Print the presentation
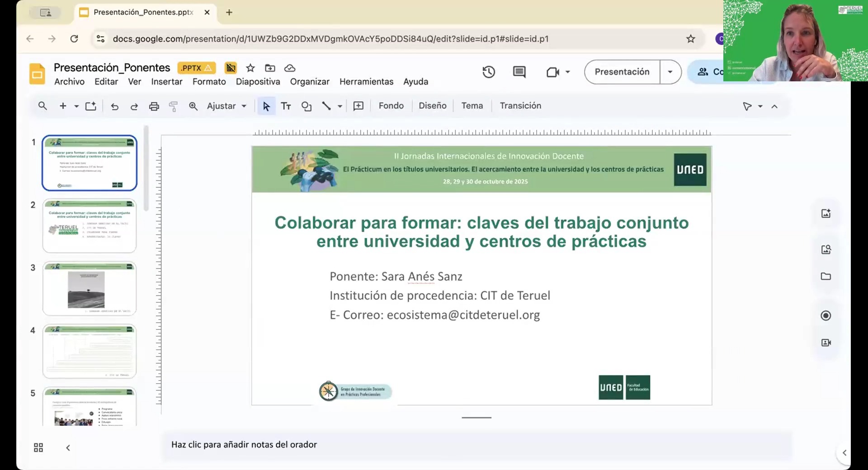This screenshot has height=470, width=868. 154,106
